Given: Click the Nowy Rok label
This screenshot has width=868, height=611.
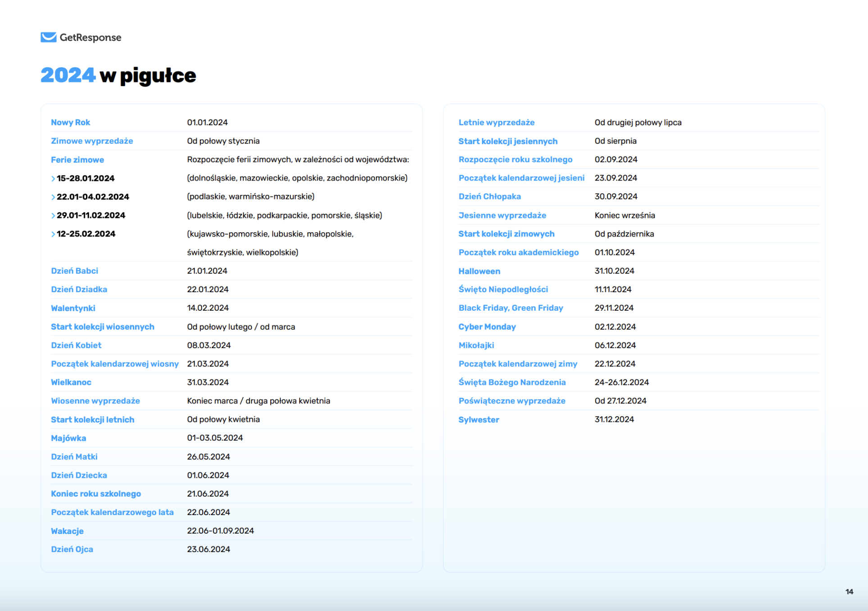Looking at the screenshot, I should pyautogui.click(x=70, y=122).
